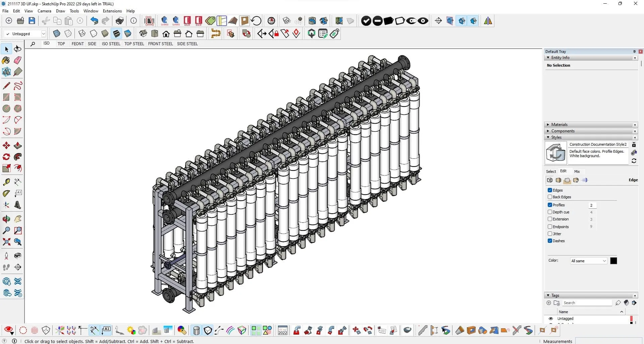644x344 pixels.
Task: Go to the SIDE STEEL scene tab
Action: coord(187,44)
